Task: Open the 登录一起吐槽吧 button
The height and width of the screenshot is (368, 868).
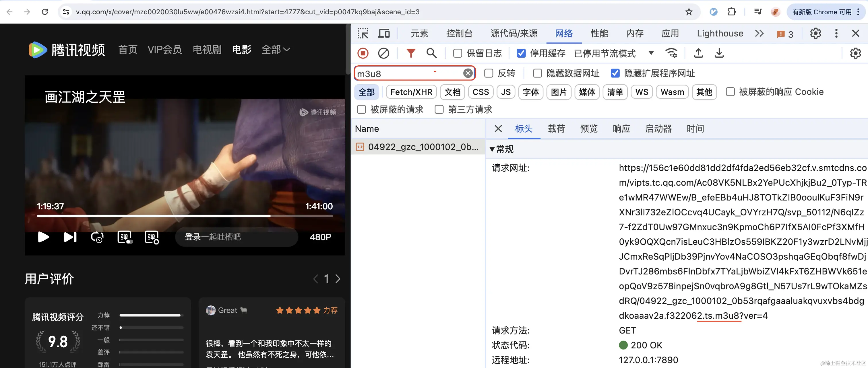Action: (x=236, y=237)
